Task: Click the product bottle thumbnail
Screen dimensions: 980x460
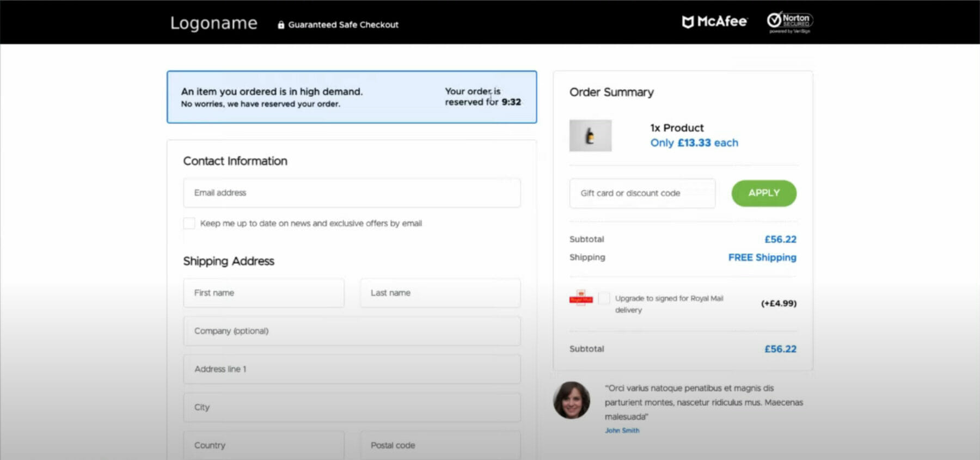Action: [x=590, y=136]
